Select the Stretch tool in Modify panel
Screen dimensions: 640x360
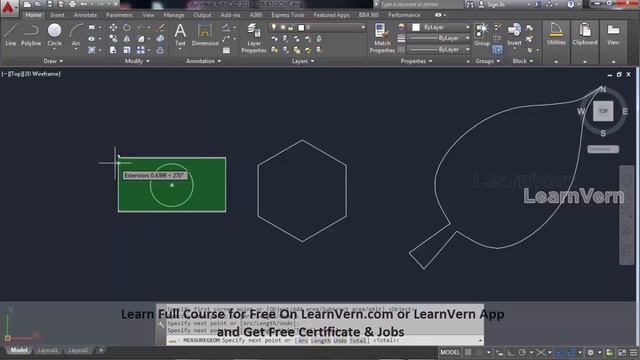pyautogui.click(x=113, y=50)
